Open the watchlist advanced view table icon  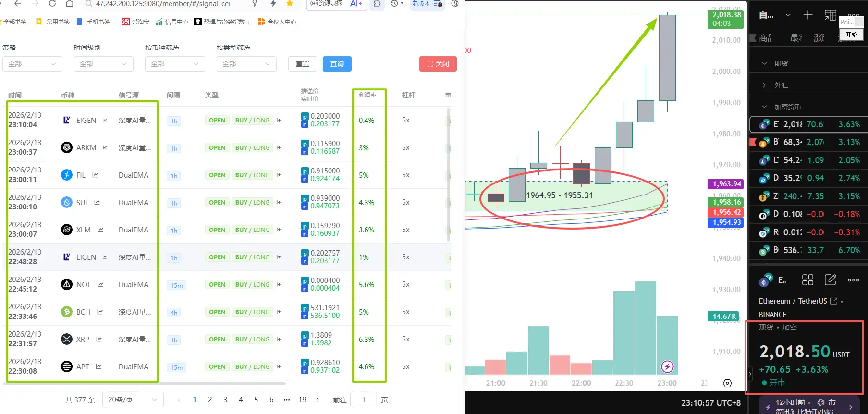click(831, 15)
